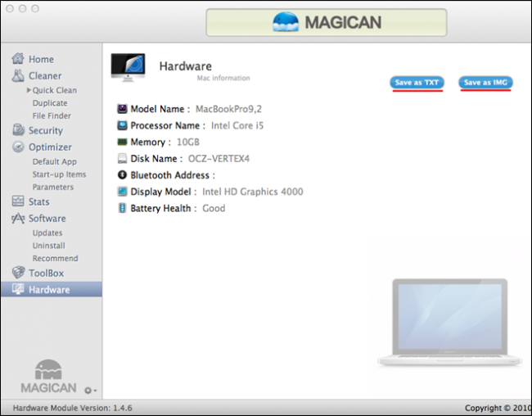
Task: Open the Home section label
Action: tap(41, 59)
